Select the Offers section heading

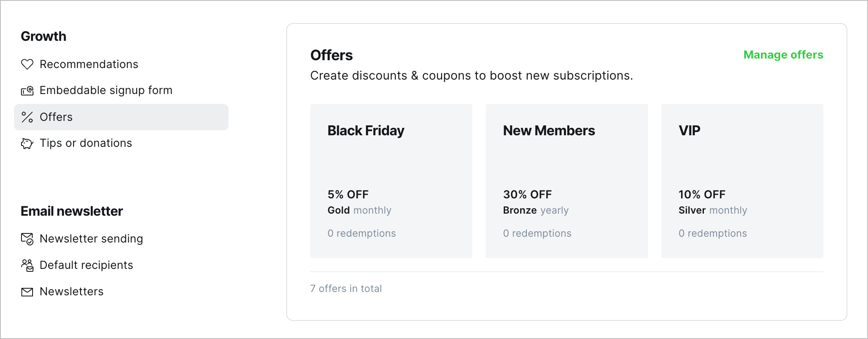pyautogui.click(x=331, y=55)
